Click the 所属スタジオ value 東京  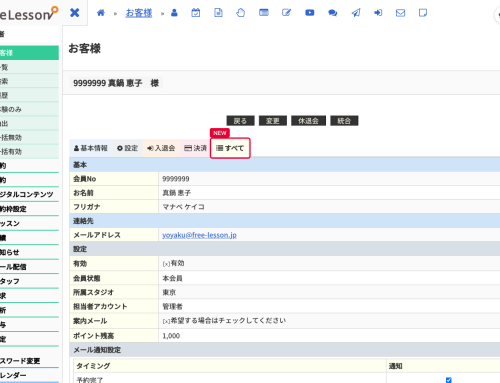coord(169,292)
